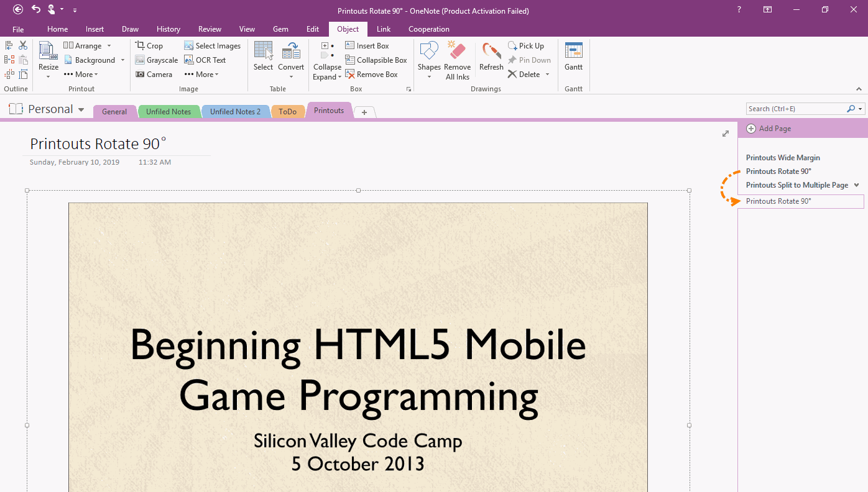Open the Printouts Wide Margin page
The image size is (868, 492).
click(x=783, y=158)
